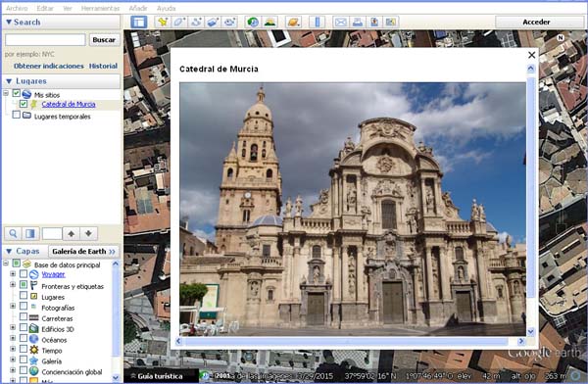Select the ruler measuring tool
588x384 pixels.
tap(318, 22)
